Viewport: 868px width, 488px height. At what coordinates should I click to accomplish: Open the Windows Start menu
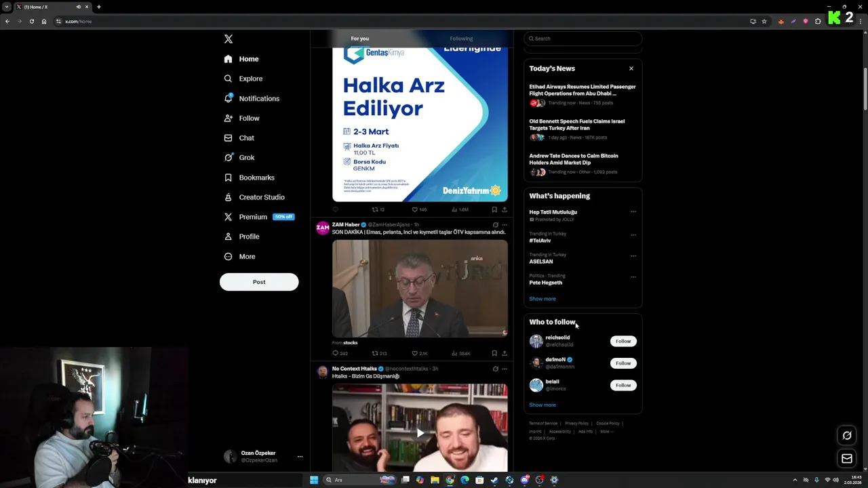click(314, 480)
